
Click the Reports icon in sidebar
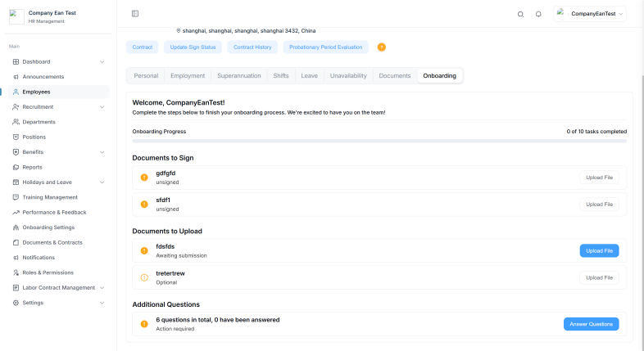coord(16,167)
